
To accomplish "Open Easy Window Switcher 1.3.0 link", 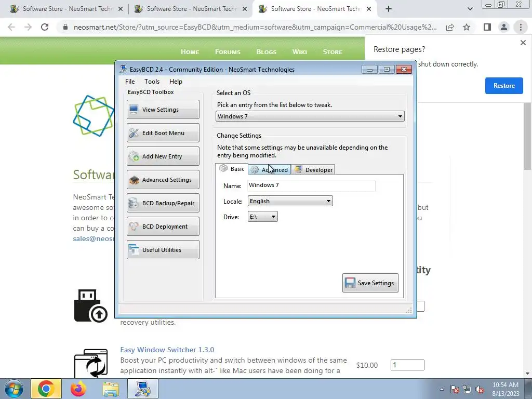I will click(167, 350).
